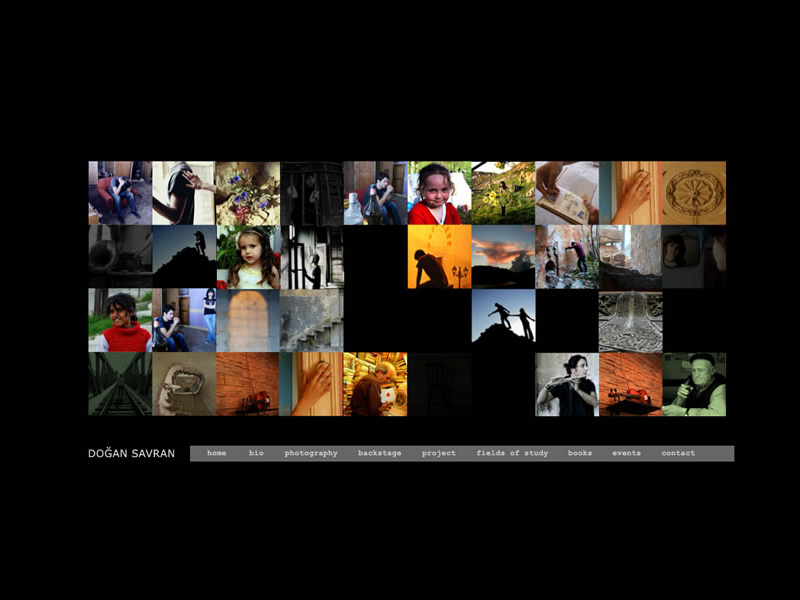Open the photography section
Image resolution: width=800 pixels, height=600 pixels.
coord(311,453)
